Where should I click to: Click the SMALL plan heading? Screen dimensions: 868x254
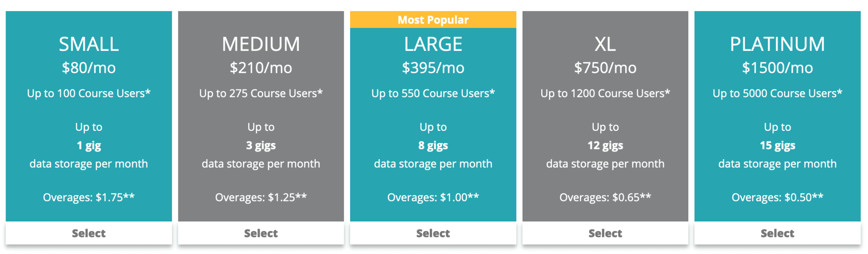click(x=89, y=44)
